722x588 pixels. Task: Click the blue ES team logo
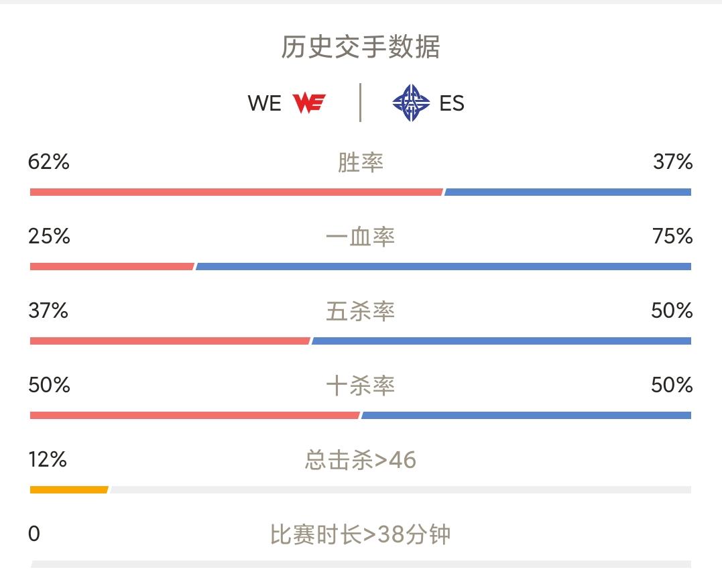[411, 103]
